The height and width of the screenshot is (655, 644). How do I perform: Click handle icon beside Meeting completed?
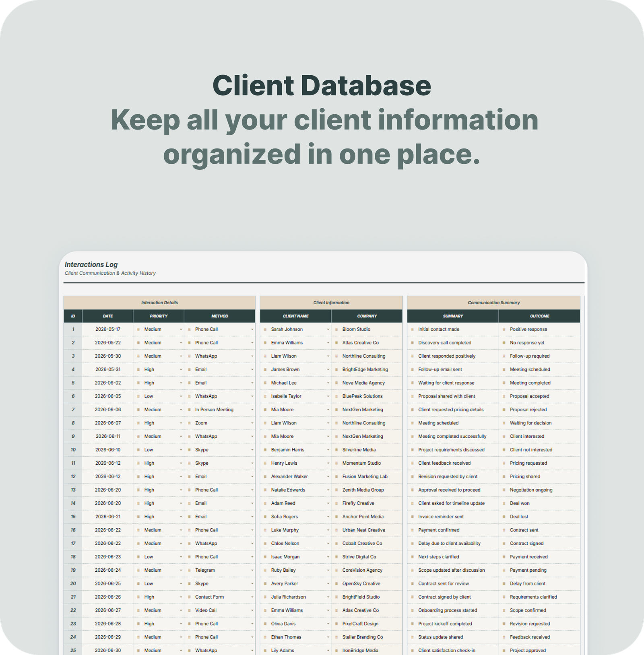(x=504, y=383)
